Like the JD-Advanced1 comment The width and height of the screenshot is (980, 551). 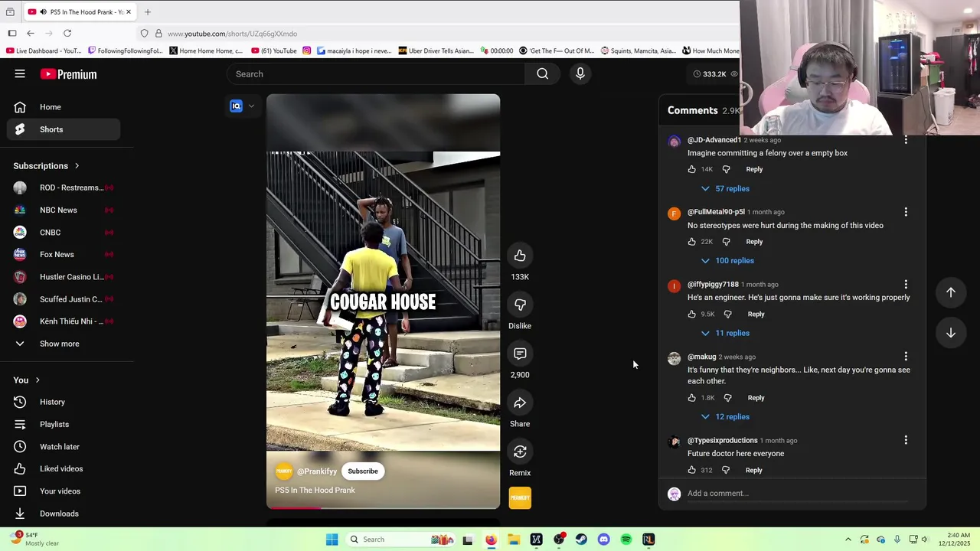tap(692, 169)
